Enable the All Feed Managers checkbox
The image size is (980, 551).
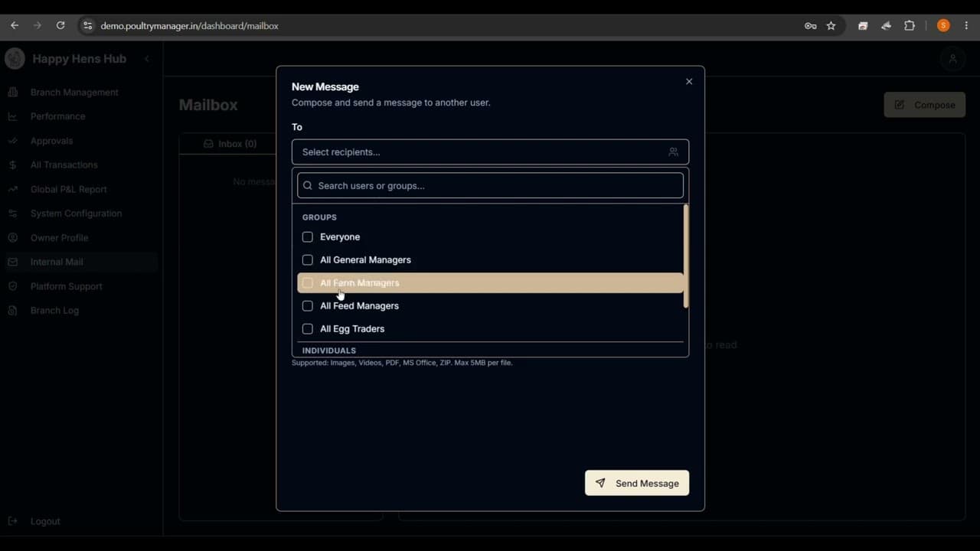click(308, 306)
